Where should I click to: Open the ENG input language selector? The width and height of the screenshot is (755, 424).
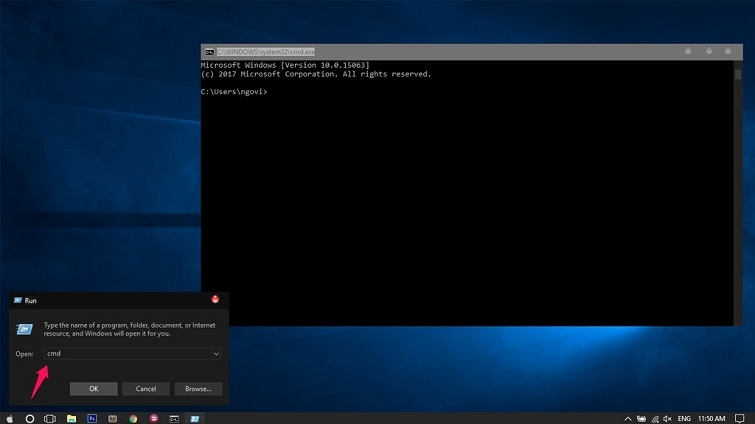[684, 417]
